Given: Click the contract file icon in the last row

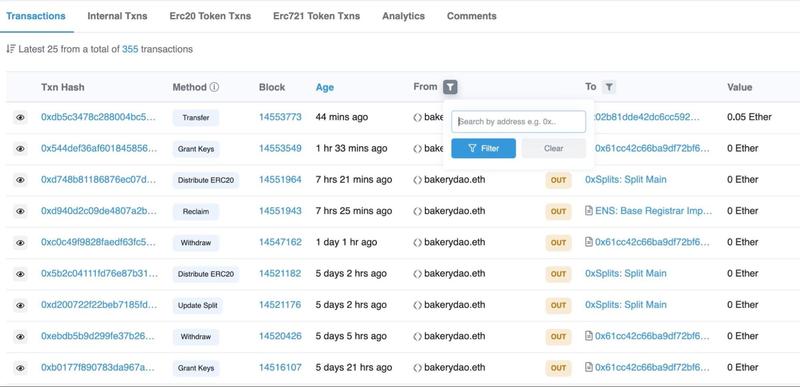Looking at the screenshot, I should (x=589, y=367).
